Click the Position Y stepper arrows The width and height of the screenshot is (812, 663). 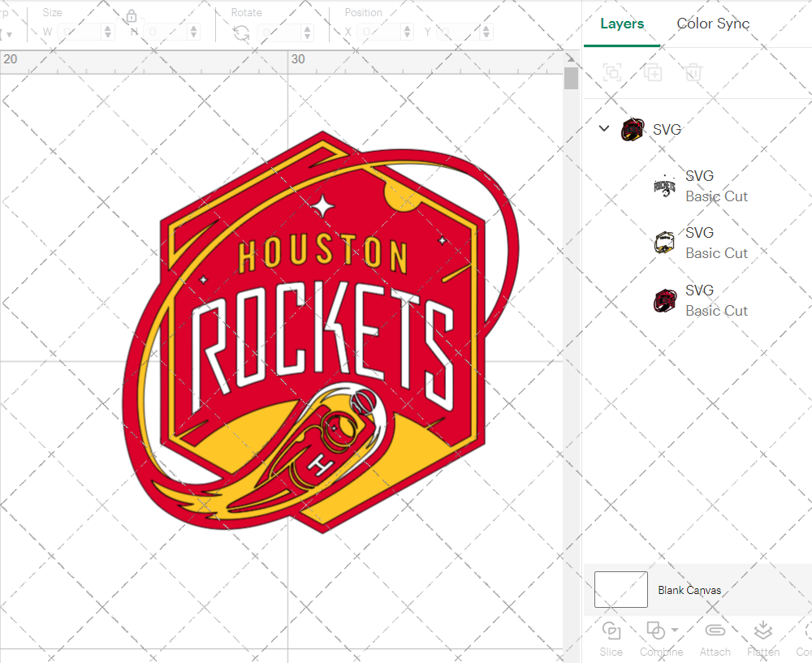click(x=486, y=32)
